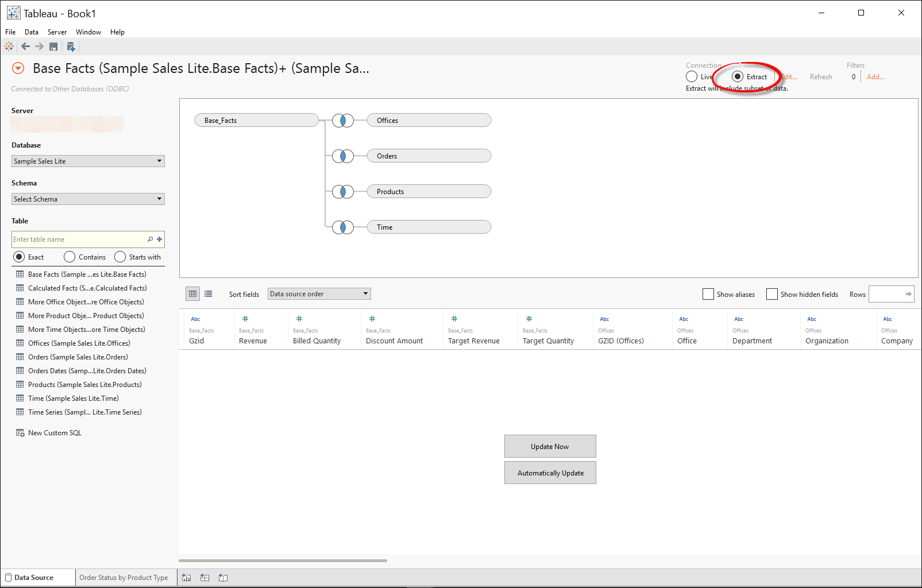Click the Automatically Update button
Viewport: 922px width, 588px height.
(550, 473)
